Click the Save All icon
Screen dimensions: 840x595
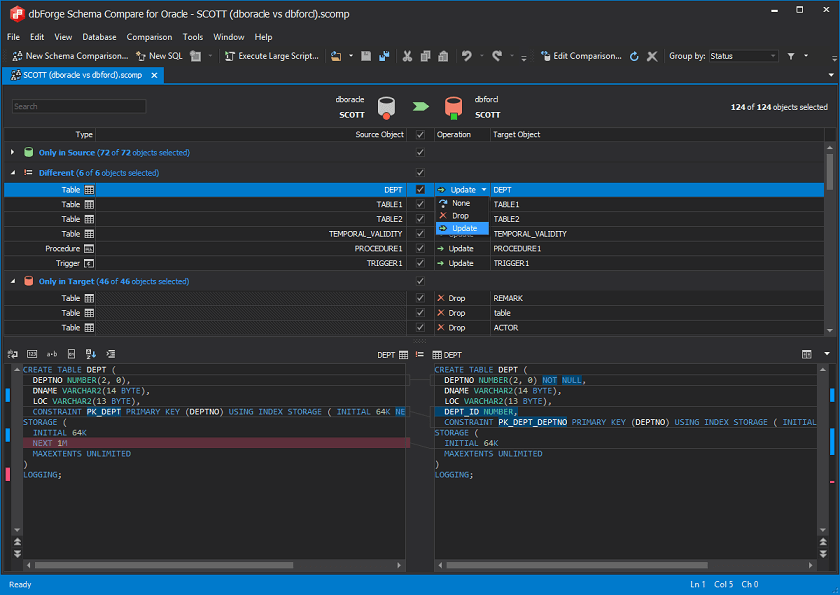point(383,56)
